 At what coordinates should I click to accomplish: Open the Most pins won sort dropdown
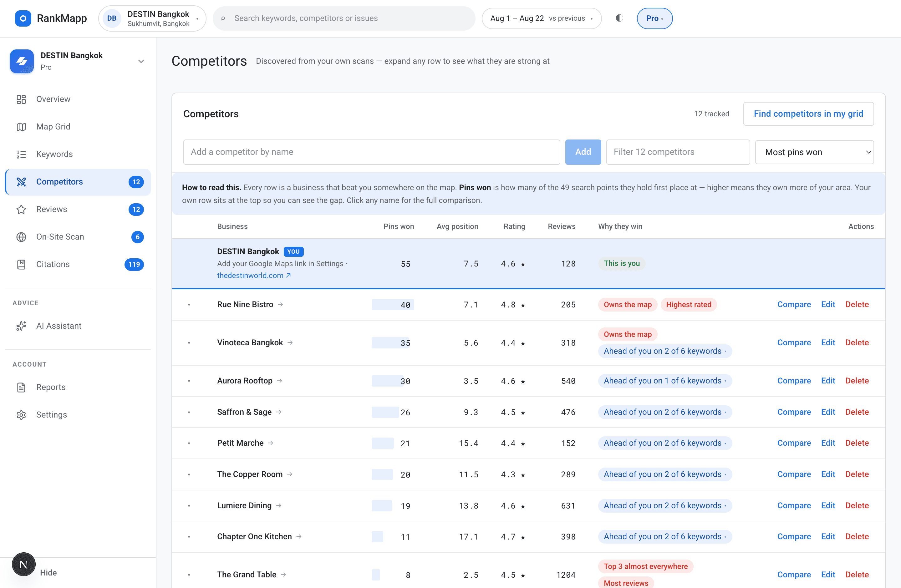[814, 152]
